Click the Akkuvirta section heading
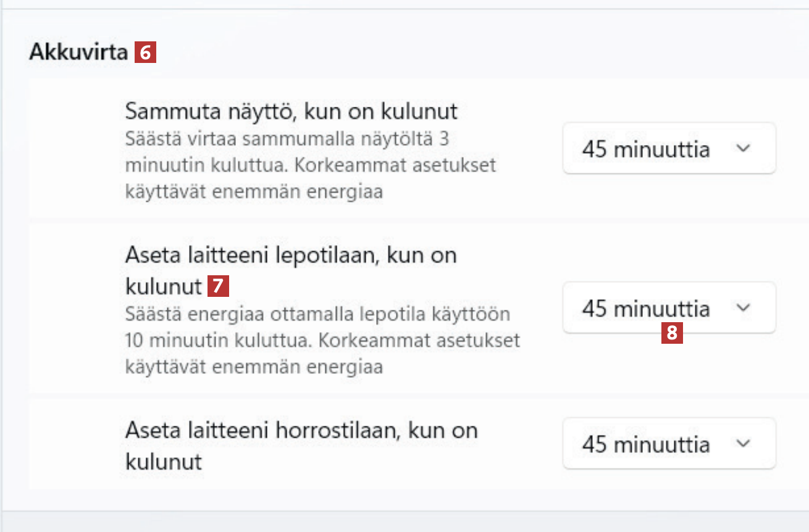Viewport: 809px width, 532px height. (x=78, y=52)
